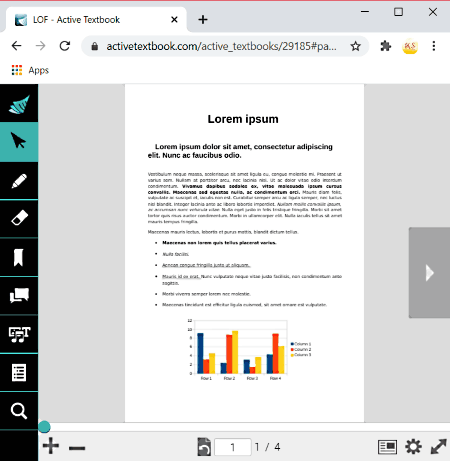Go to the next page arrow
This screenshot has height=461, width=450.
(429, 273)
